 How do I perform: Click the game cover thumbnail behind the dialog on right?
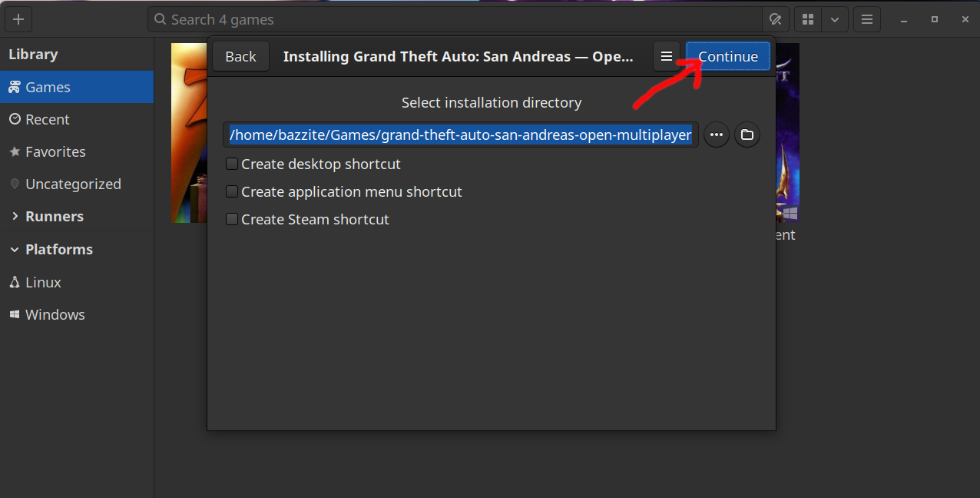(787, 133)
